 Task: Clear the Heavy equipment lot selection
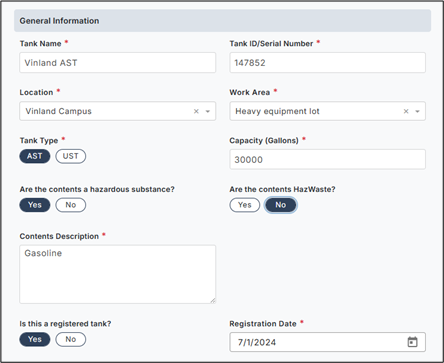coord(406,111)
